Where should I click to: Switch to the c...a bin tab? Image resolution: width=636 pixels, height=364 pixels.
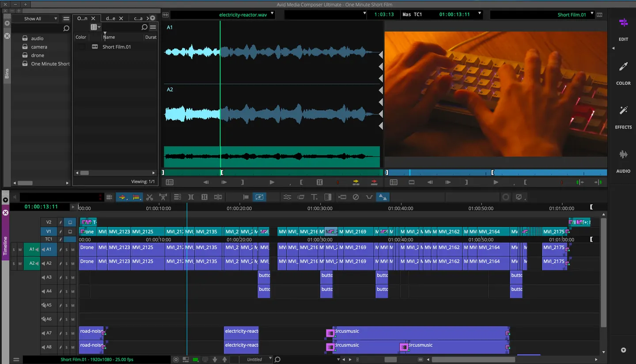point(138,19)
